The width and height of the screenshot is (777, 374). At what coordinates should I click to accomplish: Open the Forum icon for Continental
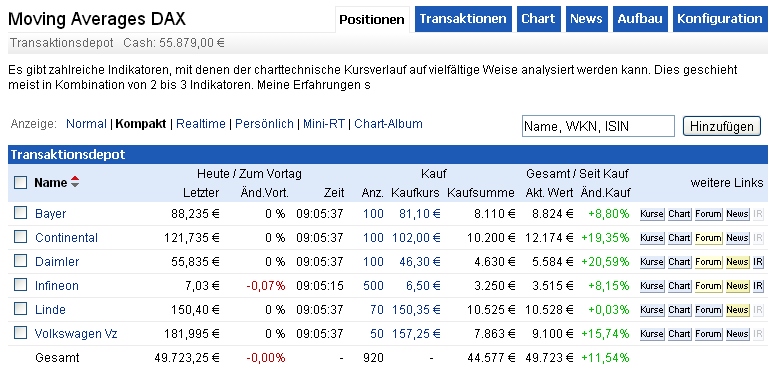(708, 238)
